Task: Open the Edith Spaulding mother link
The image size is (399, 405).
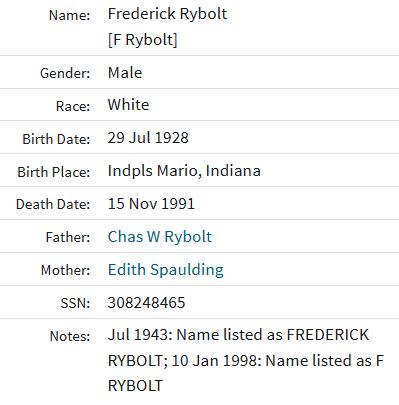Action: 166,270
